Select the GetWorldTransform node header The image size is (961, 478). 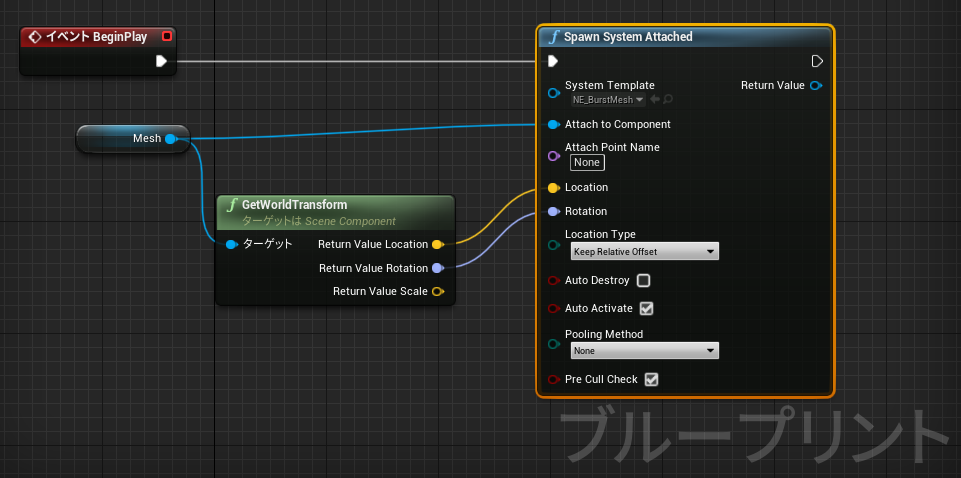tap(335, 211)
